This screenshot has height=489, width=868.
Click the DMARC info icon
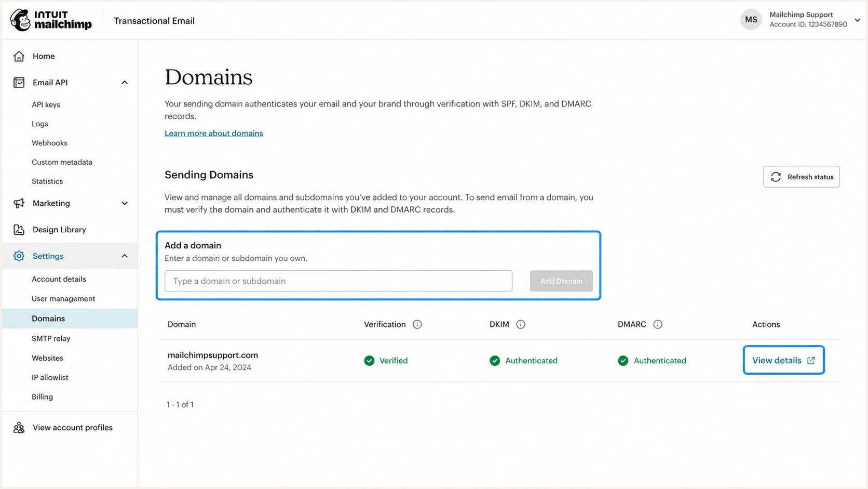click(658, 324)
